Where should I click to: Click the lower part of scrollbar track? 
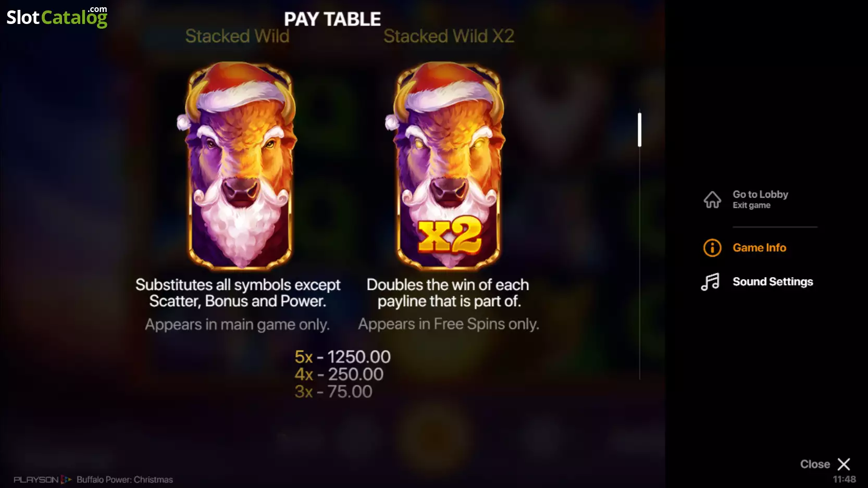(x=639, y=312)
